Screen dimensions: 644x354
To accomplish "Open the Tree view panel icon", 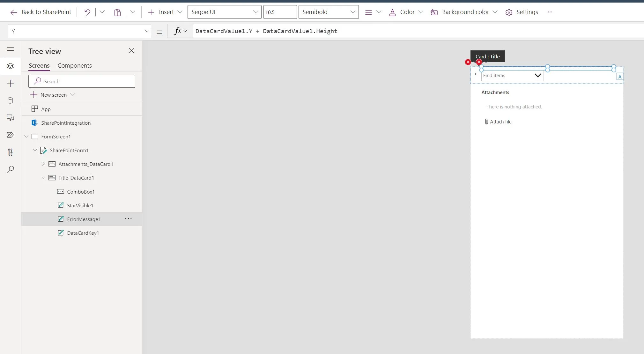I will (x=11, y=66).
